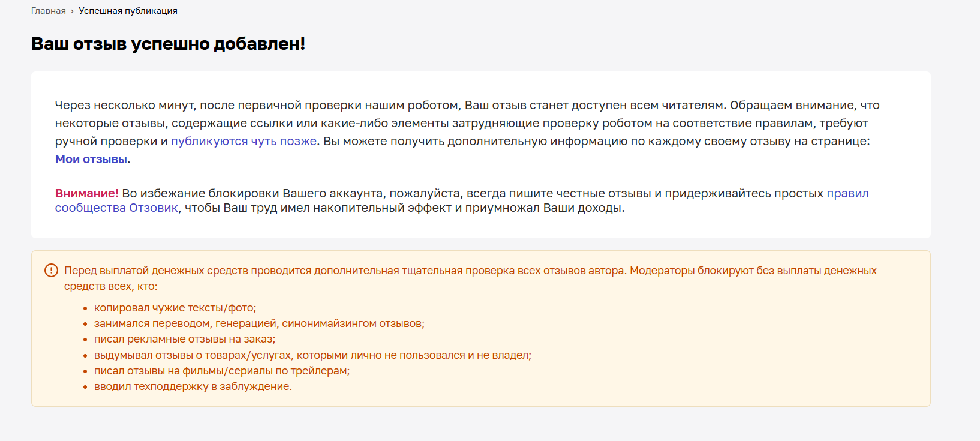Click the Перед выплатой денежных средств notice
Image resolution: width=980 pixels, height=441 pixels.
[470, 278]
